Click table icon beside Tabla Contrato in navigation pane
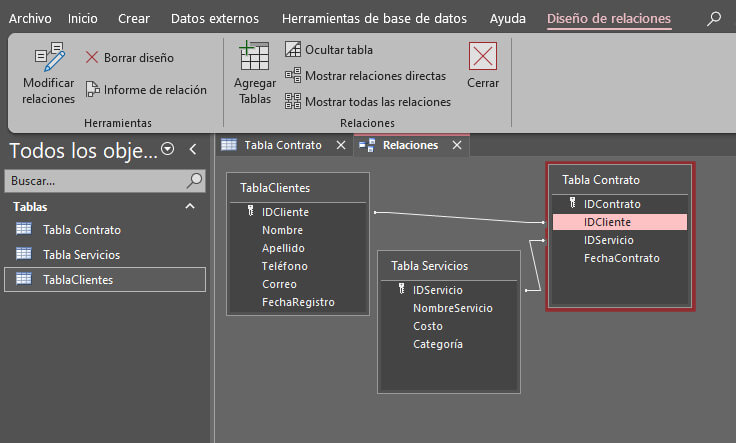Screen dimensions: 736x443 pos(23,229)
